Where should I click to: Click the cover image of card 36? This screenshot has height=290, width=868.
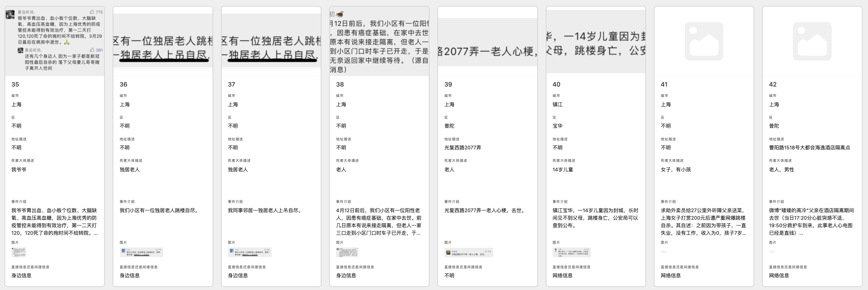163,40
